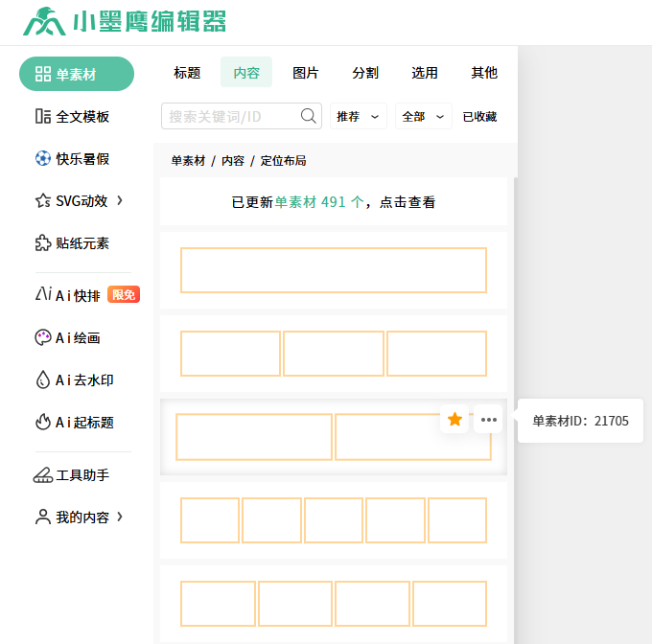Screen dimensions: 652x644
Task: Click the SVG动效 star icon
Action: point(43,200)
